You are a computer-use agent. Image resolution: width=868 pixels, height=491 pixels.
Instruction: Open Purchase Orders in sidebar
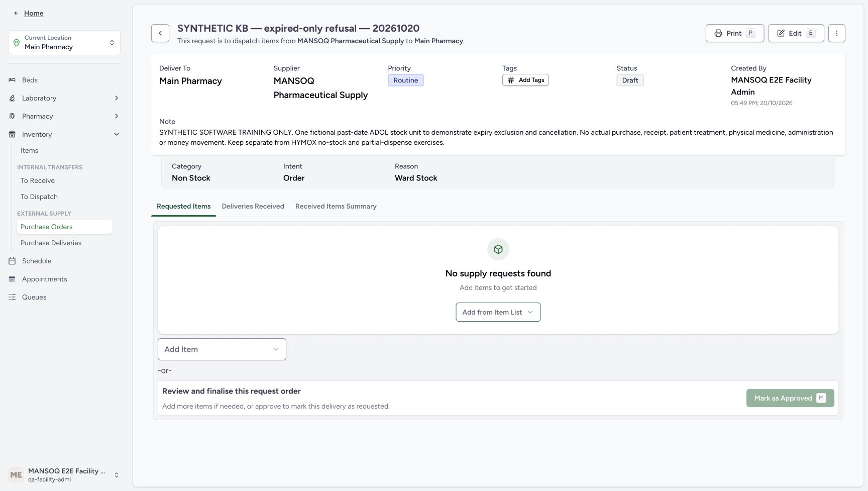point(64,227)
